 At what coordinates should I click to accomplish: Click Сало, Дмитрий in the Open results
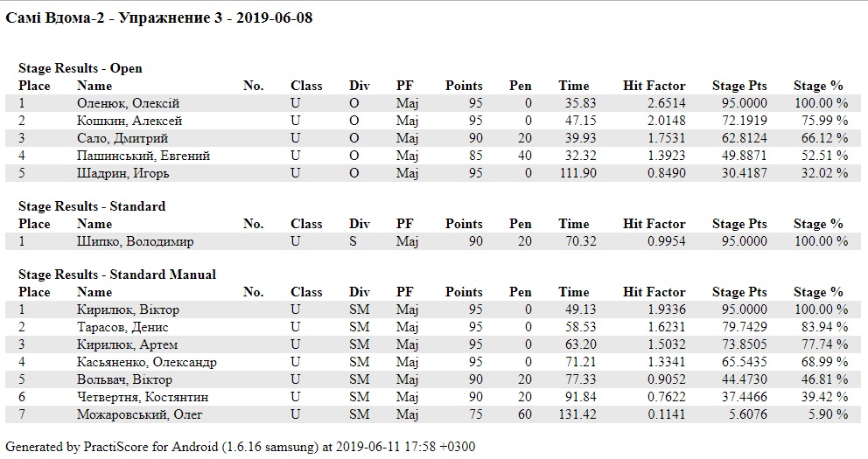click(122, 138)
